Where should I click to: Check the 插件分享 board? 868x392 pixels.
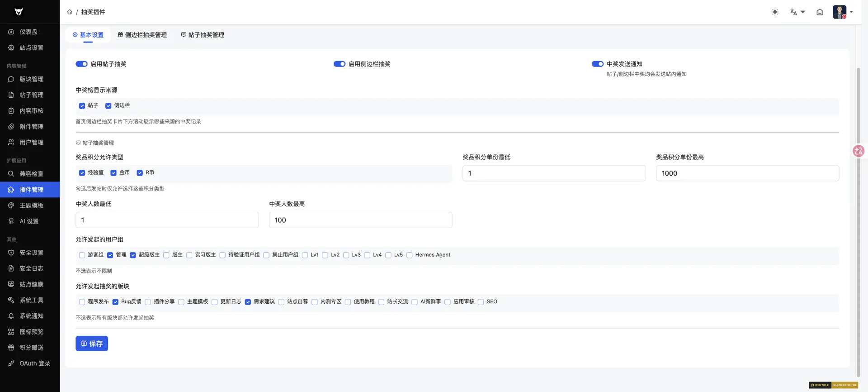pos(148,302)
